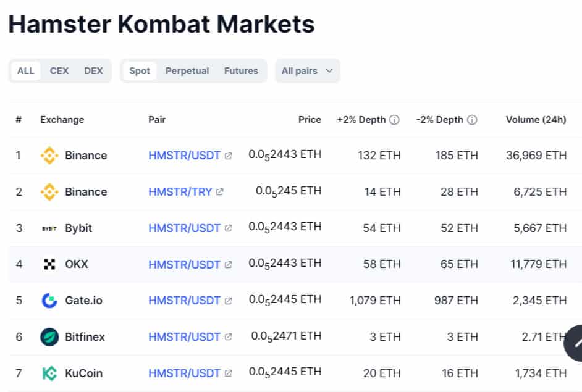Image resolution: width=582 pixels, height=392 pixels.
Task: Sort by the Pair column header
Action: [x=157, y=119]
